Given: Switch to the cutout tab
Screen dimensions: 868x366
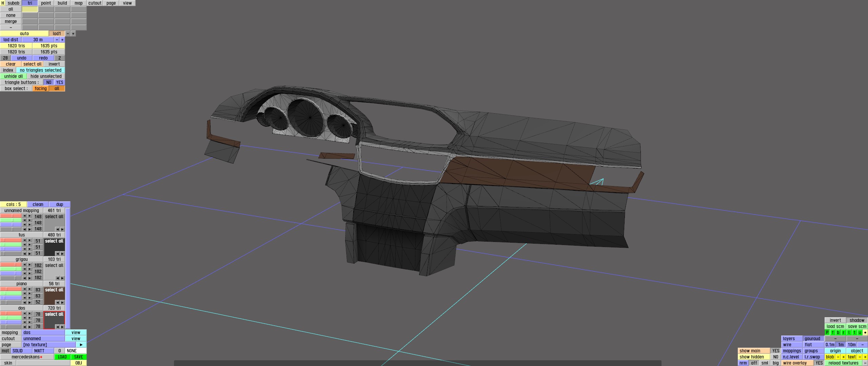Looking at the screenshot, I should pos(95,3).
